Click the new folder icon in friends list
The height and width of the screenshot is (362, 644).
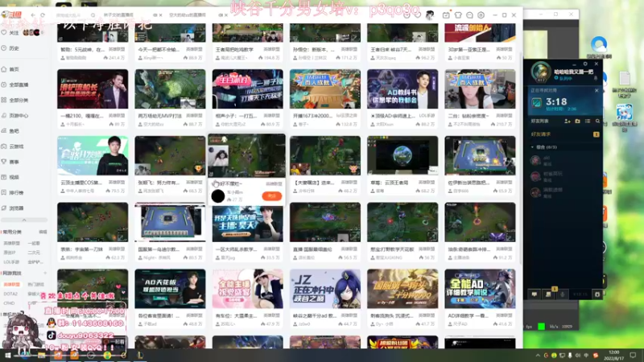pyautogui.click(x=577, y=121)
